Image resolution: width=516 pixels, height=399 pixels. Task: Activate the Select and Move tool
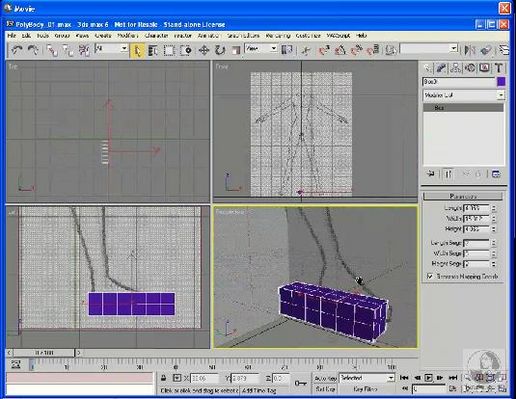click(x=204, y=51)
